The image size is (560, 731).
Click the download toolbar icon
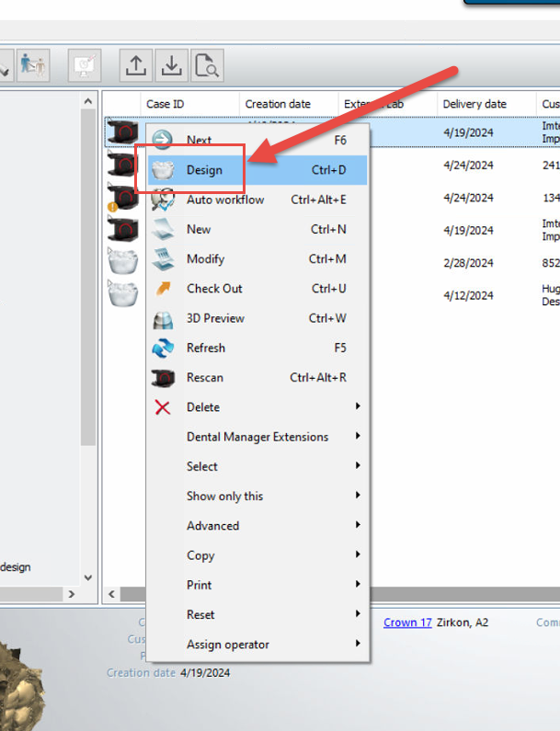[x=172, y=65]
